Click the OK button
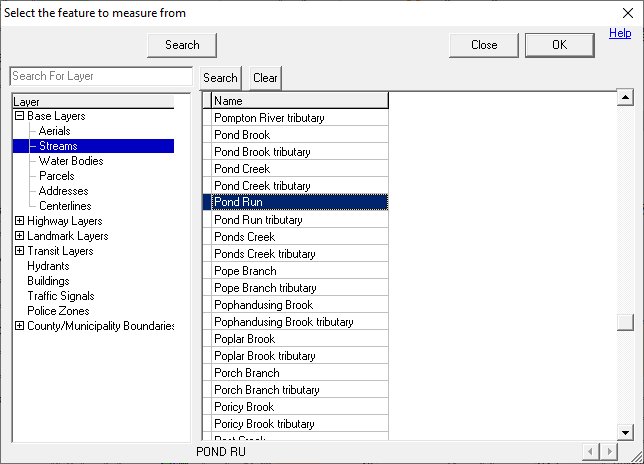This screenshot has width=644, height=464. tap(559, 45)
